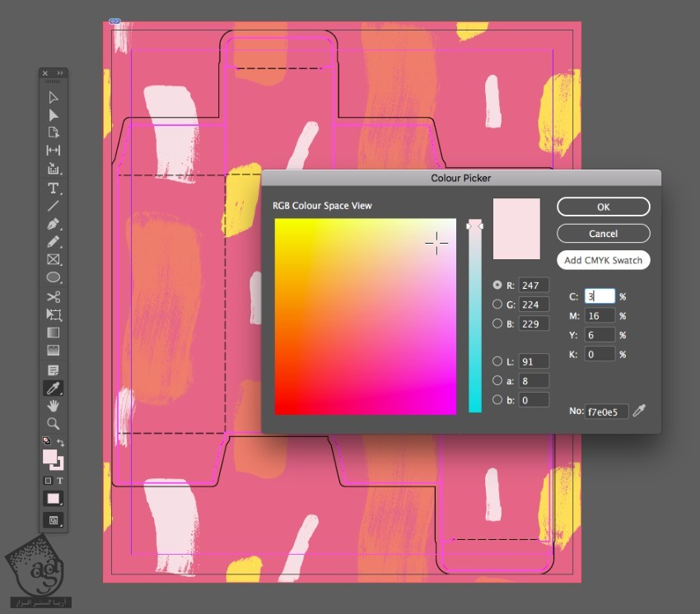Select the Line tool
The height and width of the screenshot is (614, 700).
click(54, 206)
